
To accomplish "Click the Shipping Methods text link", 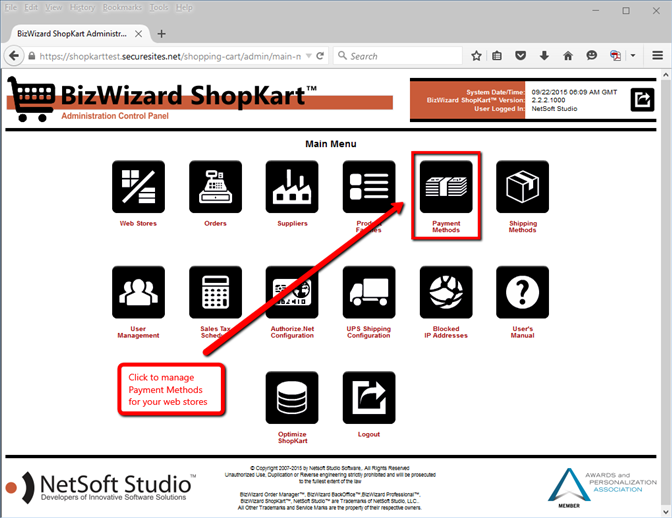I will tap(522, 227).
